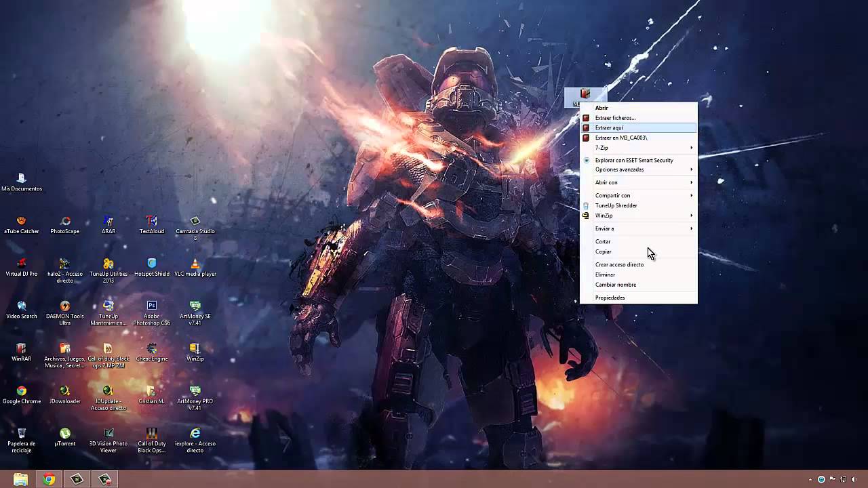Choose Cambiar nombre in context menu

638,285
